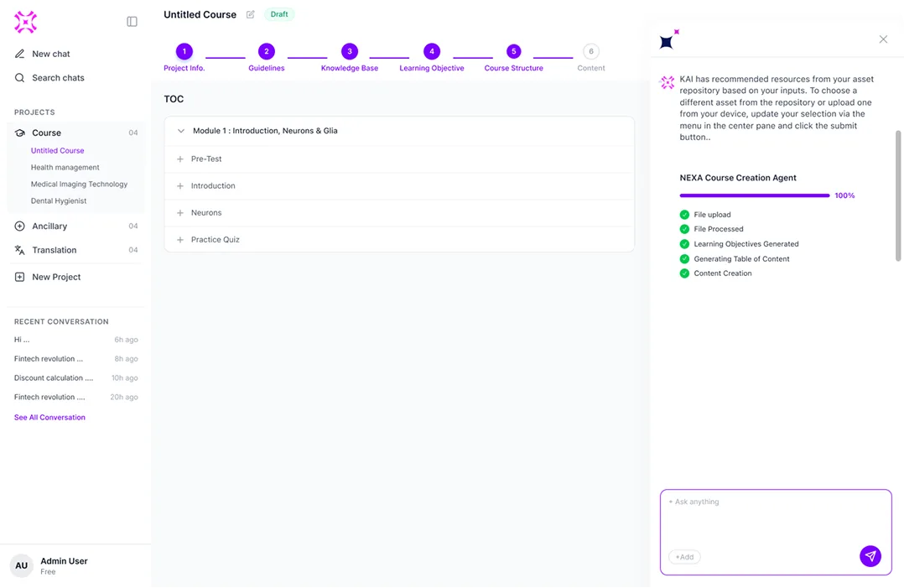The image size is (904, 588).
Task: Click the AU user avatar
Action: 21,565
